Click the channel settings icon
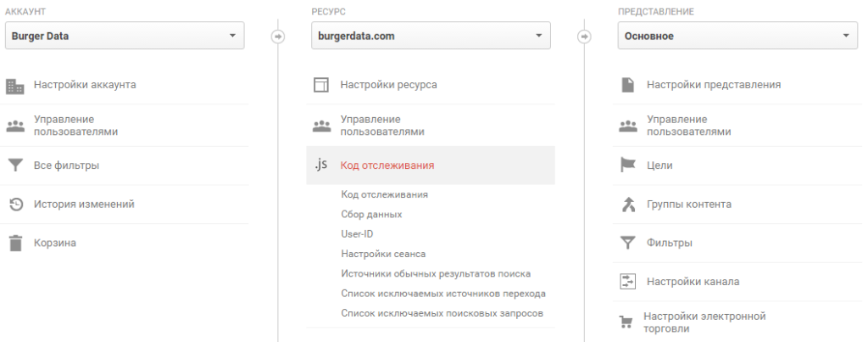The image size is (868, 342). pos(627,281)
